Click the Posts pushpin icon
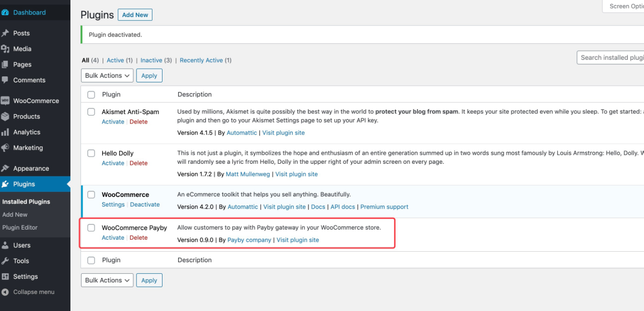The height and width of the screenshot is (311, 644). point(5,33)
